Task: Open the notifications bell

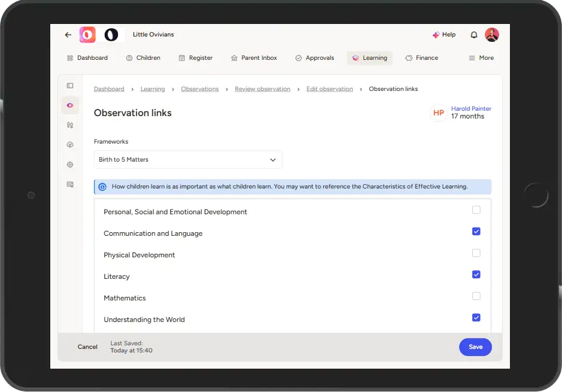Action: tap(474, 35)
